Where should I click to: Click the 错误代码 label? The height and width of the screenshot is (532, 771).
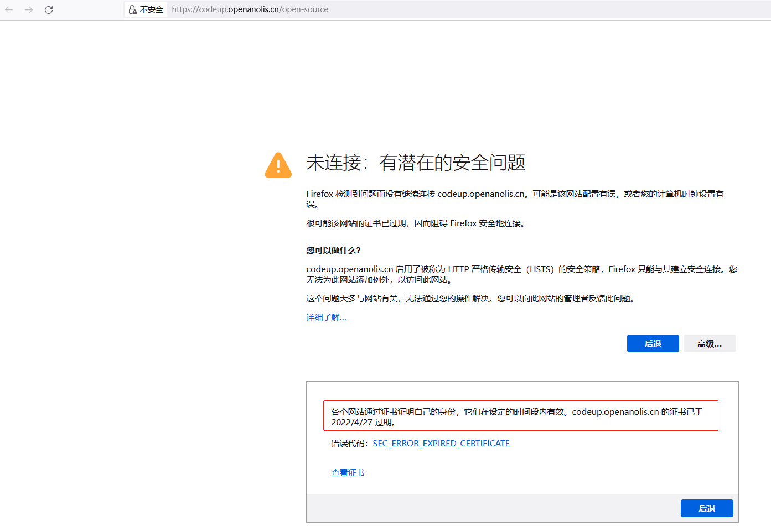[x=349, y=443]
